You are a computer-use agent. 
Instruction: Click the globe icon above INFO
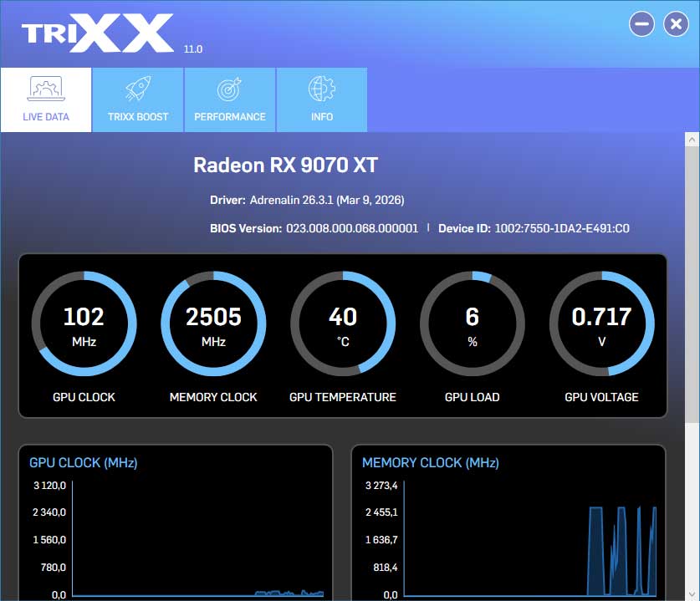(321, 88)
